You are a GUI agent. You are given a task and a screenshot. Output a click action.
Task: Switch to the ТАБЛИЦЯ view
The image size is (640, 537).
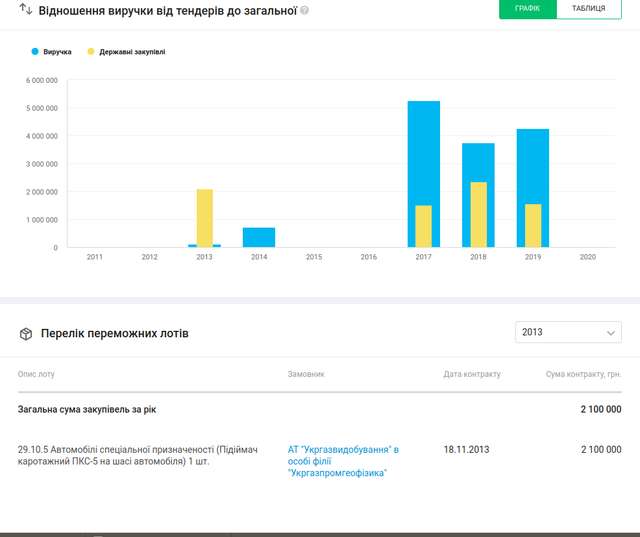click(x=589, y=9)
